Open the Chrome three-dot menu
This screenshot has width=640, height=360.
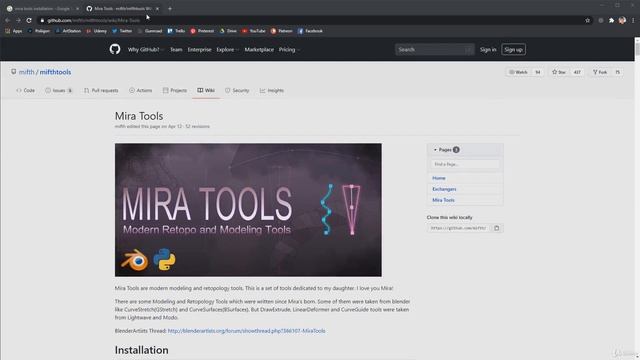[x=633, y=20]
